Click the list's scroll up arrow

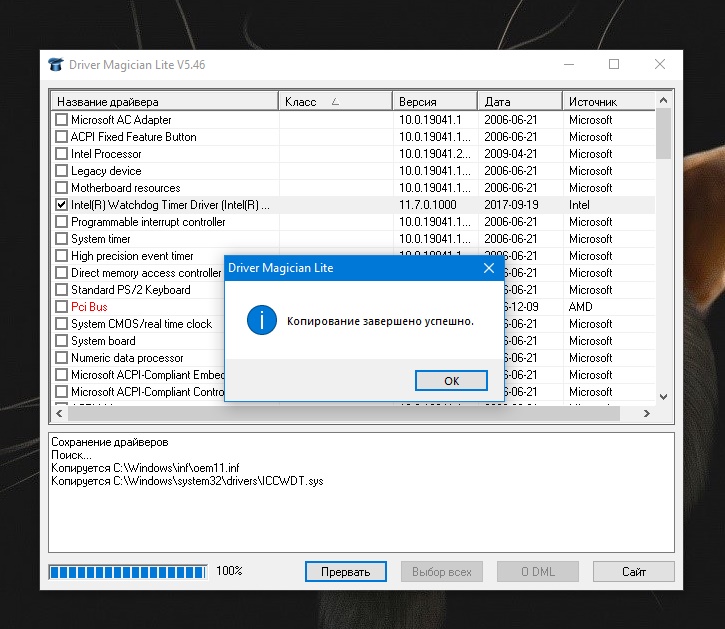[x=664, y=100]
